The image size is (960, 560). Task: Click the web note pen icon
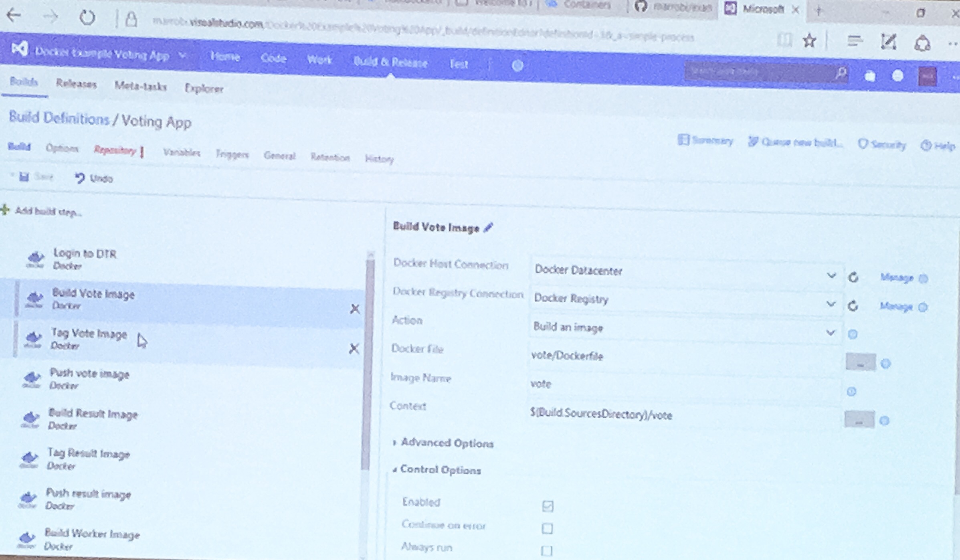pyautogui.click(x=888, y=41)
